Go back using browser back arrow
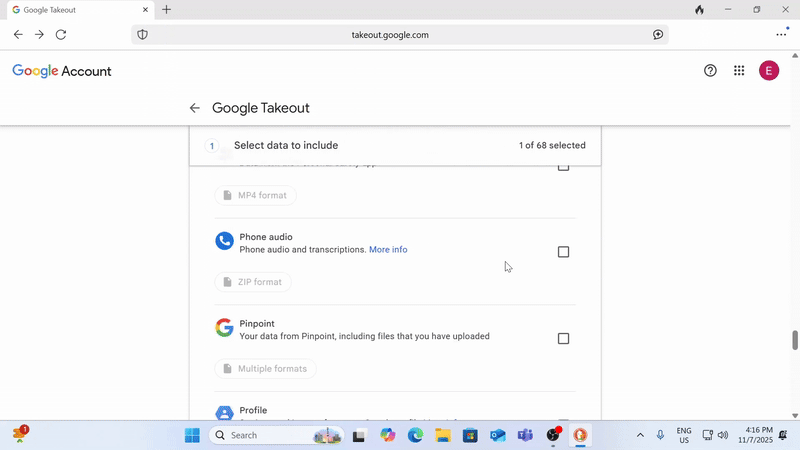Viewport: 800px width, 450px height. tap(18, 35)
